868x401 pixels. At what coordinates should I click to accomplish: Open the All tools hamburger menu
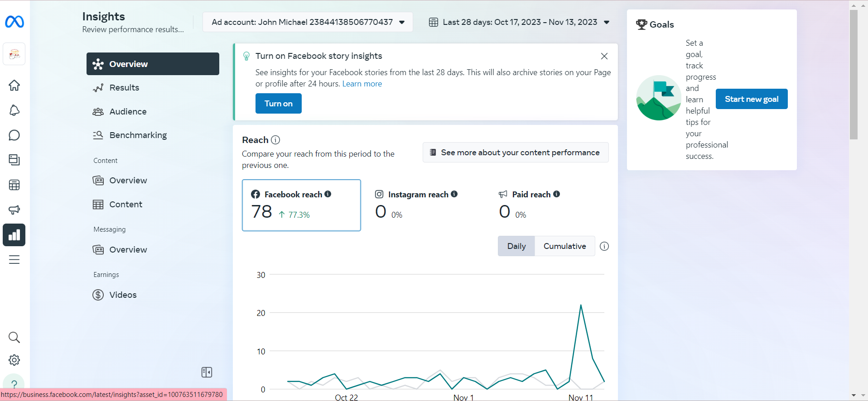click(x=14, y=260)
